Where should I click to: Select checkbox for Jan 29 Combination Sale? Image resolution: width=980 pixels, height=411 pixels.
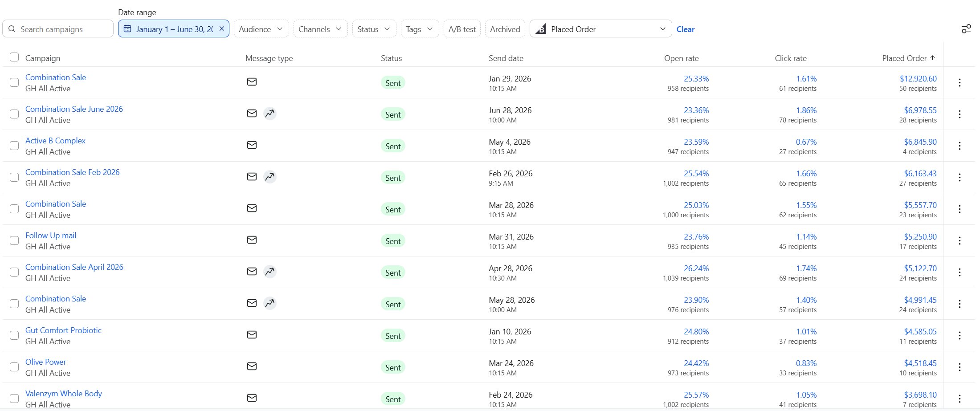[x=14, y=82]
